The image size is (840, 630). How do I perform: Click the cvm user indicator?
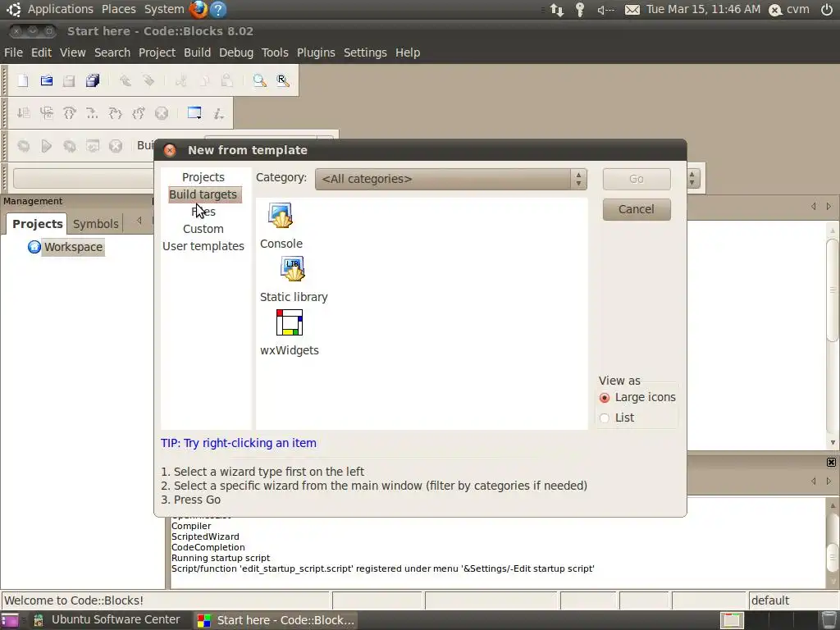click(x=789, y=9)
